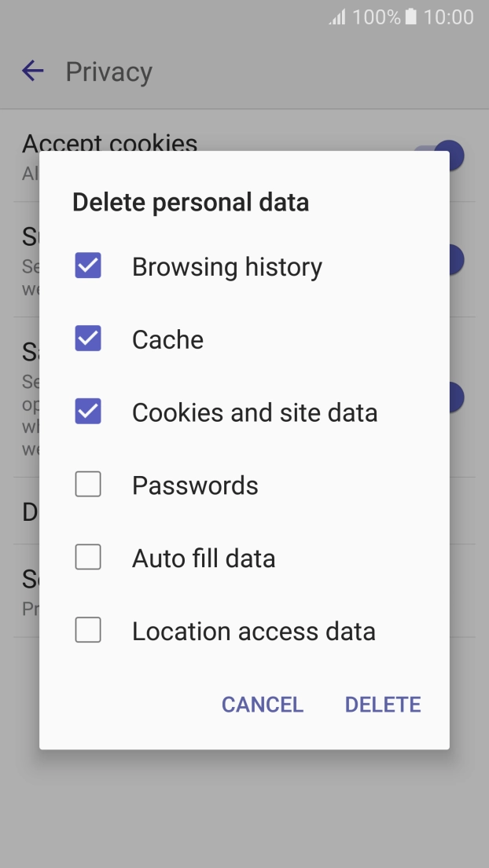Tap the Cache label text
Screen dimensions: 489x868
167,339
